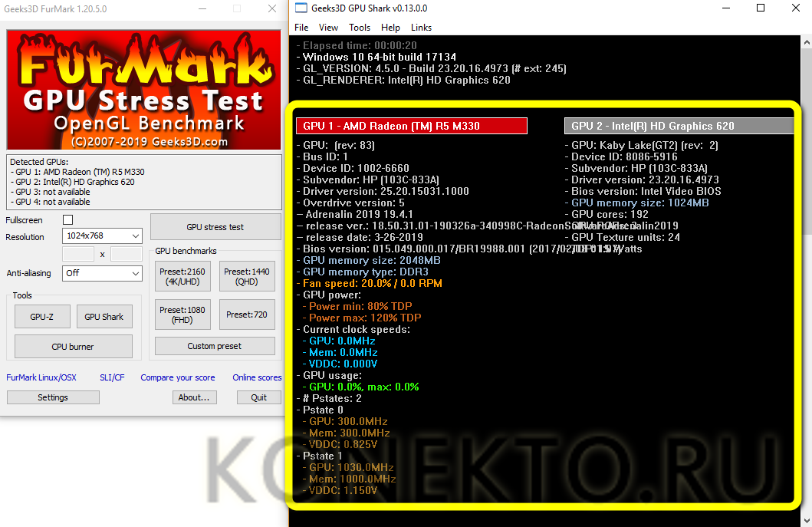Launch the GPU Shark tool from FurMark
Screen dimensions: 812x527
(x=104, y=317)
